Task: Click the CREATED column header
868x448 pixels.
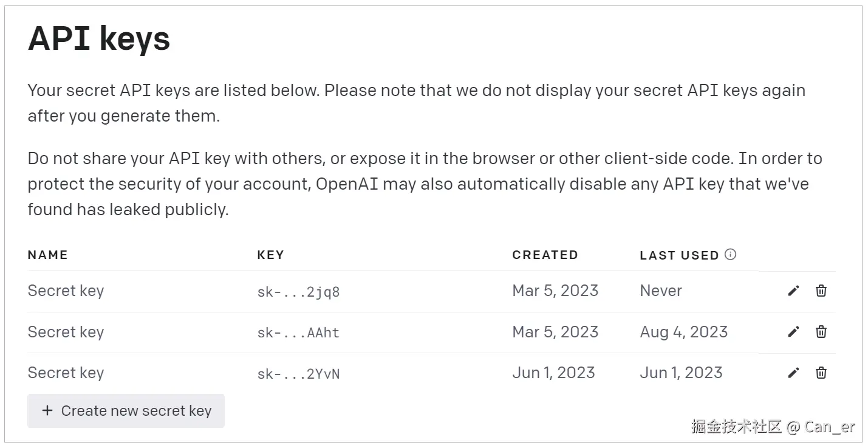Action: (x=545, y=255)
